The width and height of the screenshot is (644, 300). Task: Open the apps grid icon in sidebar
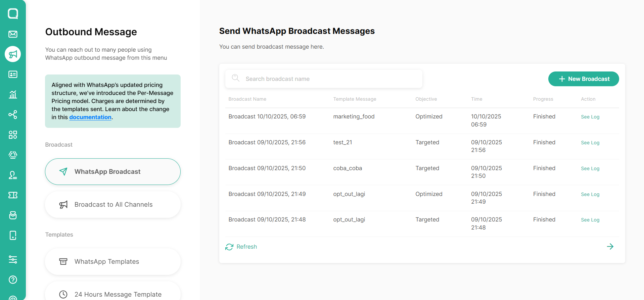[13, 135]
